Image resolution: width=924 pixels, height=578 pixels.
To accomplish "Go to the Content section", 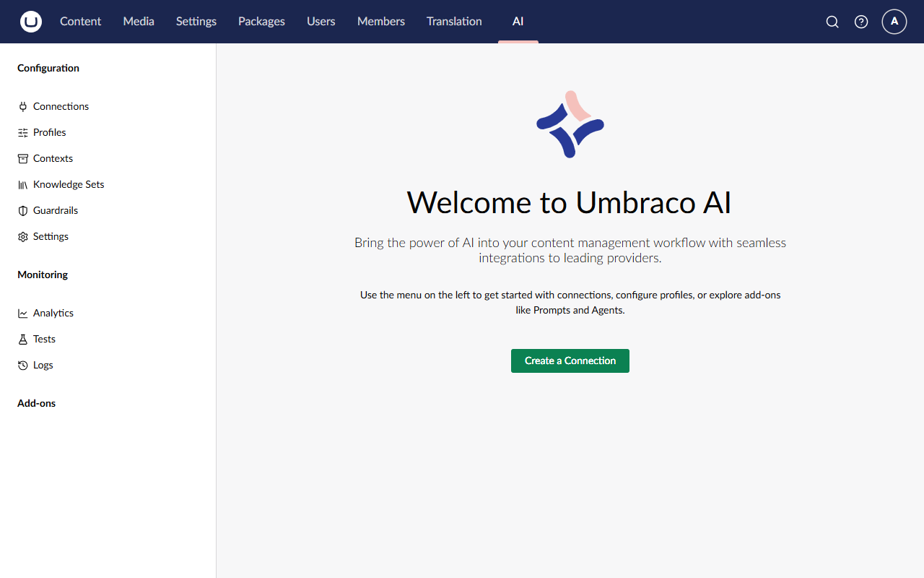I will click(80, 22).
